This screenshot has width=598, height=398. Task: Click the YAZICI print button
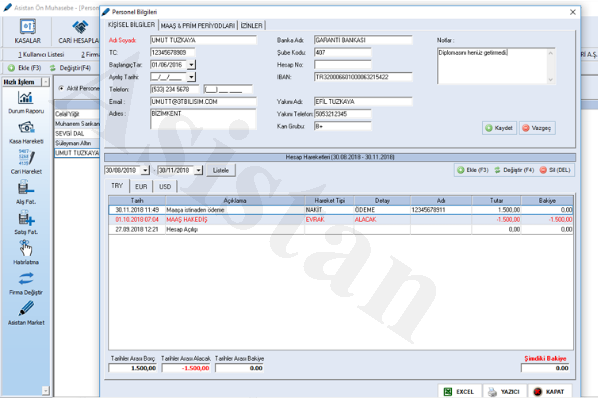click(504, 392)
